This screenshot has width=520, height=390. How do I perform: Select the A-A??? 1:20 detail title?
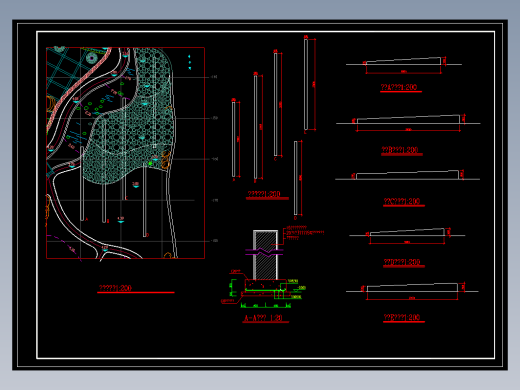263,318
